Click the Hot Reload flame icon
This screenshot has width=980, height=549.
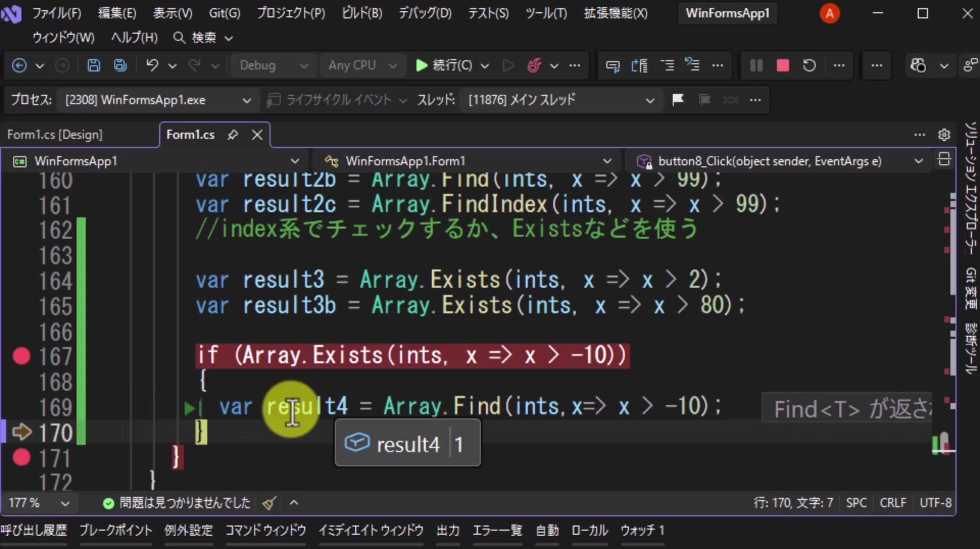pos(534,65)
